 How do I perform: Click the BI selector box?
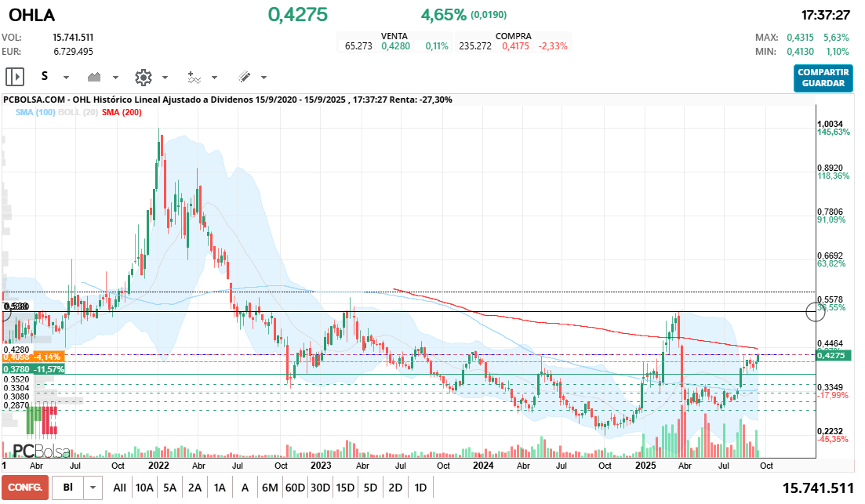pos(68,488)
